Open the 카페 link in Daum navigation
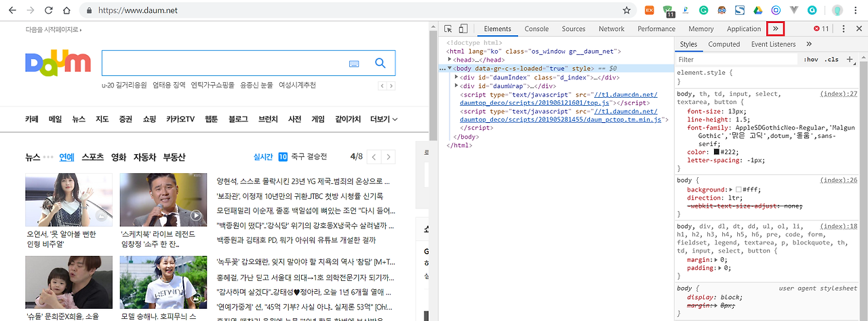Viewport: 868px width, 321px height. point(32,119)
